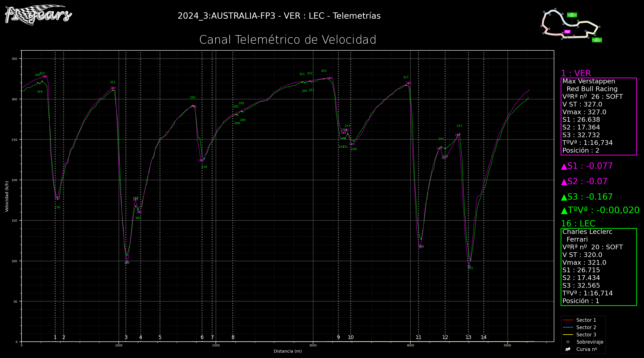Click the 'Canal Telemétrico de Velocidad' chart title
The width and height of the screenshot is (644, 358).
(x=288, y=40)
